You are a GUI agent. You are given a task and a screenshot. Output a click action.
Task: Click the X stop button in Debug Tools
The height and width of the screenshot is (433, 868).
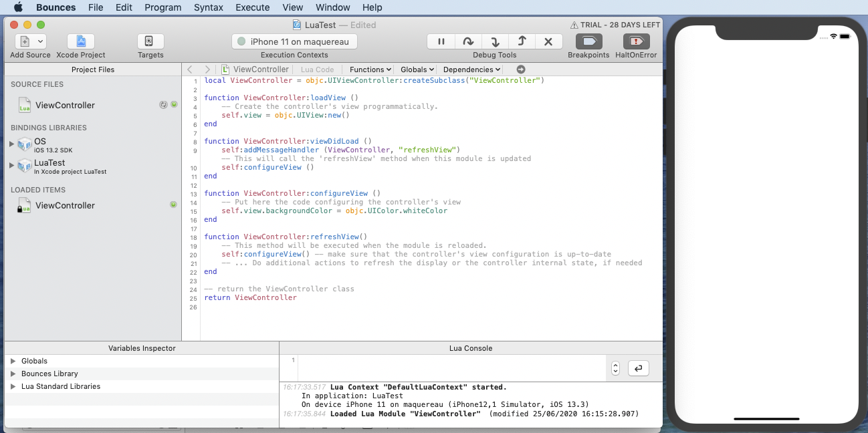[548, 41]
